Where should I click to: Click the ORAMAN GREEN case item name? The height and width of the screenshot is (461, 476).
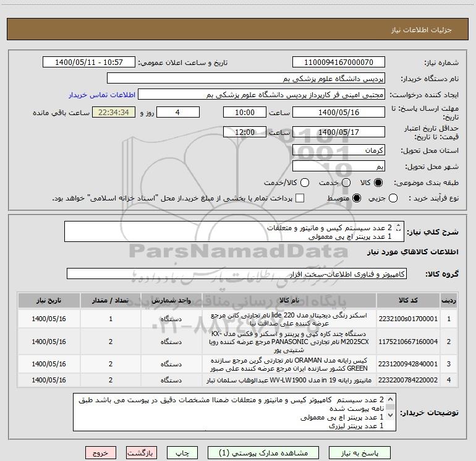coord(289,364)
